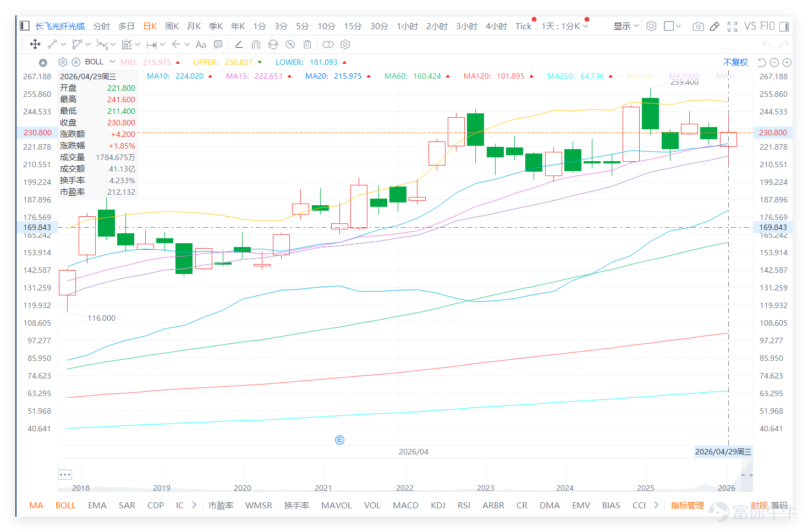Open the 1天:1分K period dropdown

pyautogui.click(x=565, y=26)
